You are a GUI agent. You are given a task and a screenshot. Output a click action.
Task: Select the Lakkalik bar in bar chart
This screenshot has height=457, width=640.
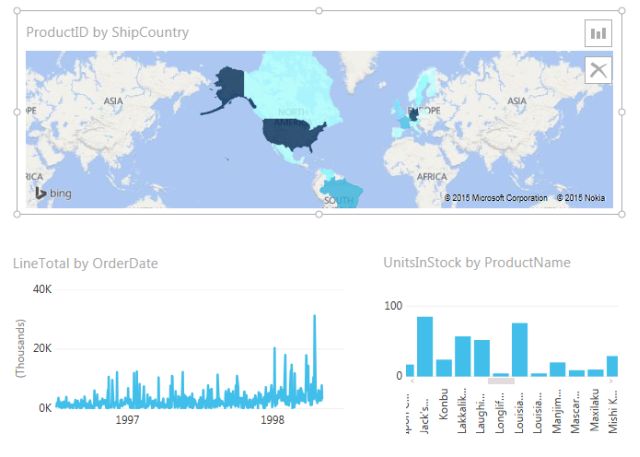tap(463, 356)
